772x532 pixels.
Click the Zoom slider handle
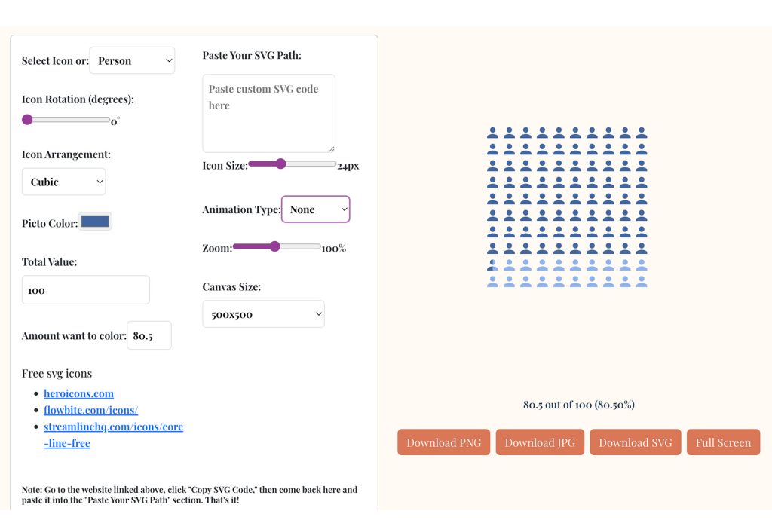[274, 246]
